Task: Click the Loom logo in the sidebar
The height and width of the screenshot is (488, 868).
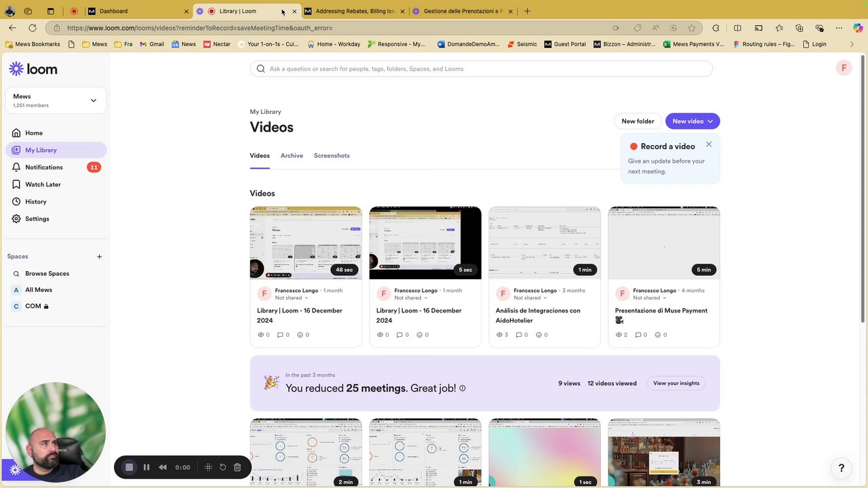Action: [x=33, y=68]
